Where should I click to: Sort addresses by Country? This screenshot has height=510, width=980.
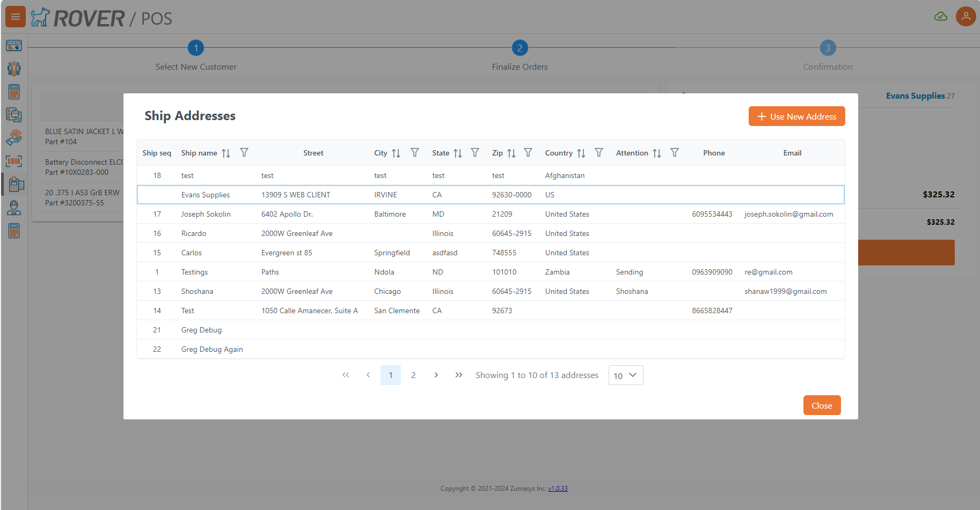(x=581, y=153)
